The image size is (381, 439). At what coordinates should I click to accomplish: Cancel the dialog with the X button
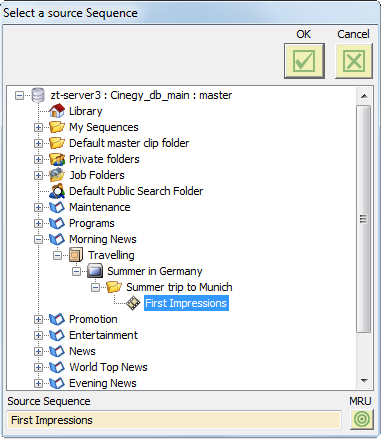[354, 61]
